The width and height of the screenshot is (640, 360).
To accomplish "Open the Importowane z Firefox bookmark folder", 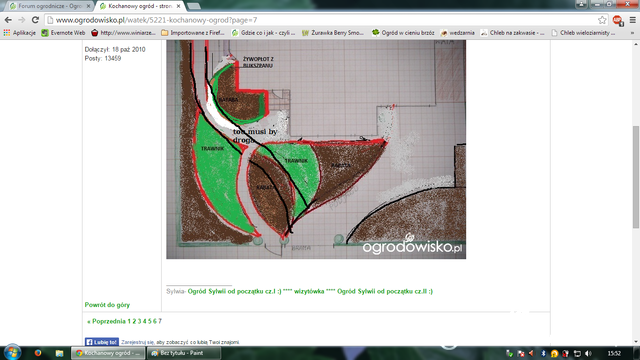I will click(193, 33).
